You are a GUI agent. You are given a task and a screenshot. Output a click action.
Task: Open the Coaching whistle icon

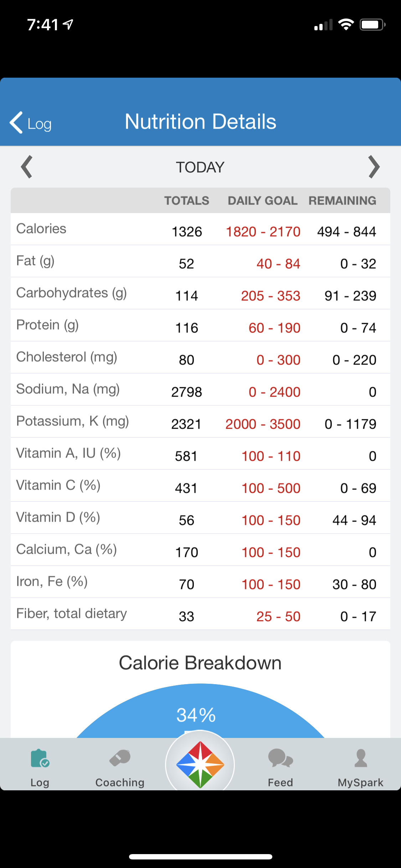[x=120, y=758]
